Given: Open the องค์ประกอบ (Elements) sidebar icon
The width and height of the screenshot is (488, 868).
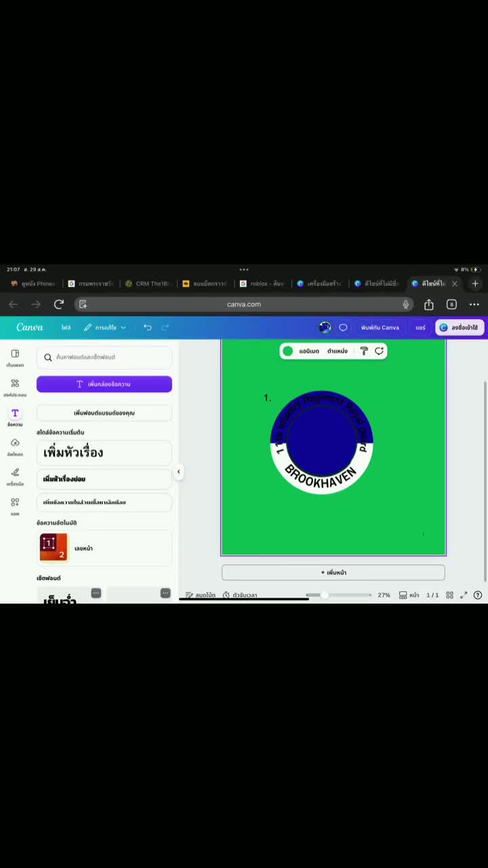Looking at the screenshot, I should (15, 387).
